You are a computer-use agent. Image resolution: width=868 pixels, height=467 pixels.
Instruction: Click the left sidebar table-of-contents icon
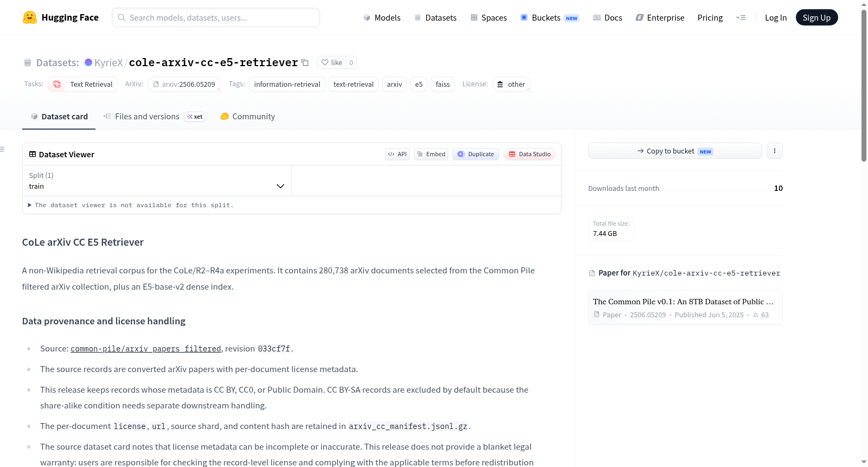coord(2,149)
